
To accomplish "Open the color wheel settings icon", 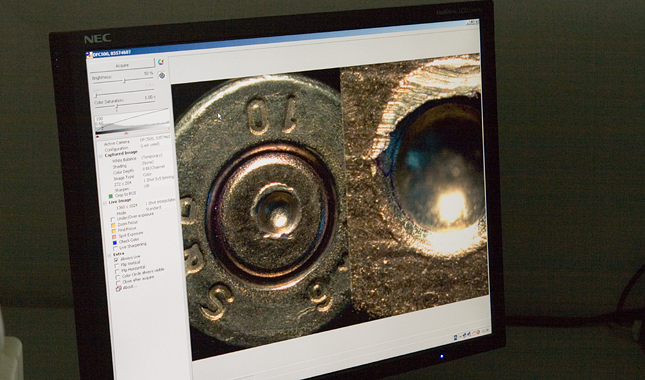I will pyautogui.click(x=161, y=62).
